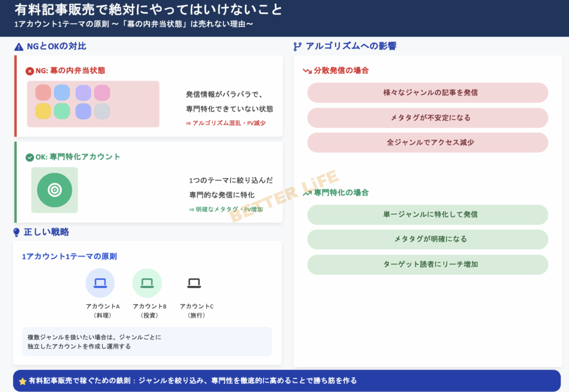Click the 単一ジャンルに特化して発信 pill
Screen dimensions: 569x392
coord(427,214)
